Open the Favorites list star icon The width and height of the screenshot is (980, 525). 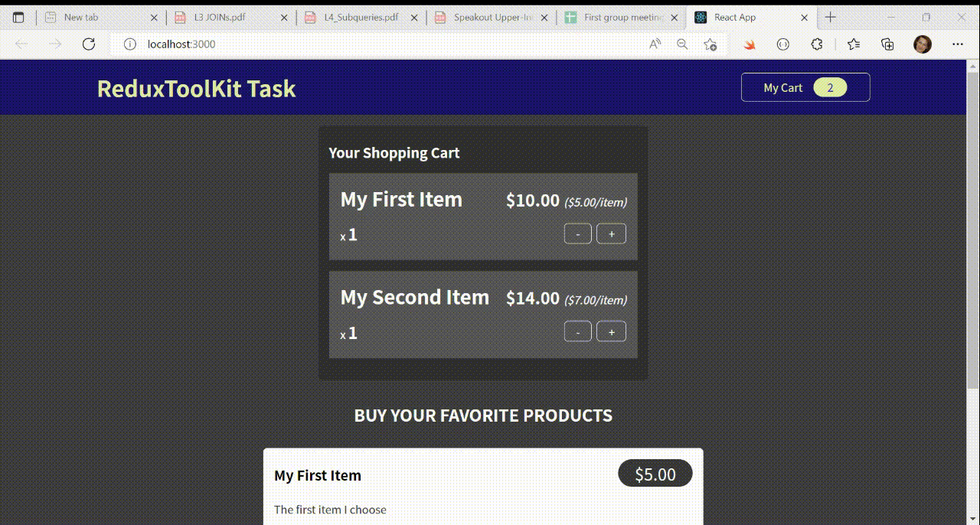click(854, 44)
